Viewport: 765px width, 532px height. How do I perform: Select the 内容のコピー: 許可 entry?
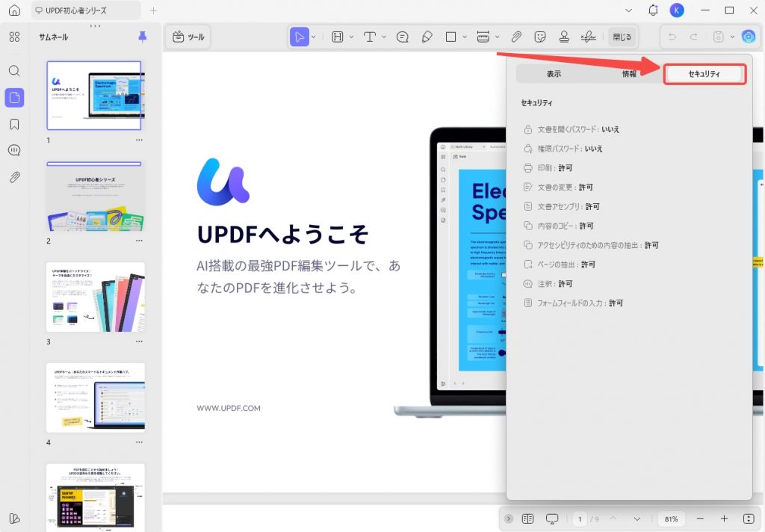click(558, 226)
